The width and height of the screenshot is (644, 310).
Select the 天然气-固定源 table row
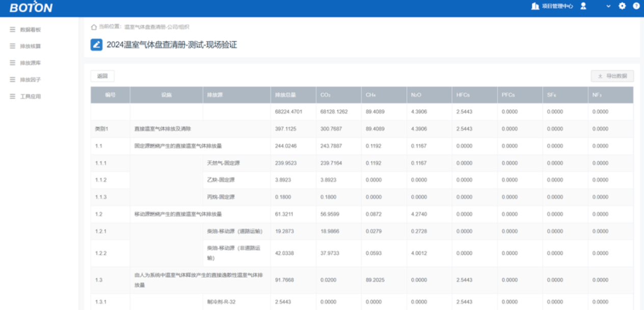(223, 163)
